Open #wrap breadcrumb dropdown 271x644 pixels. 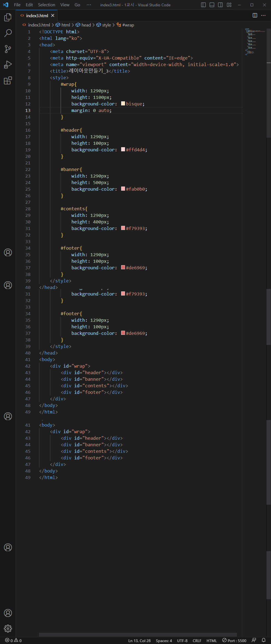(x=125, y=25)
